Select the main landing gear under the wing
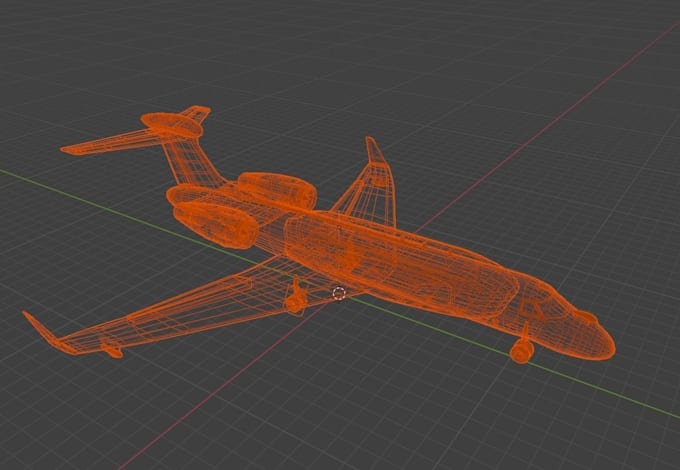Image resolution: width=680 pixels, height=470 pixels. pyautogui.click(x=296, y=297)
